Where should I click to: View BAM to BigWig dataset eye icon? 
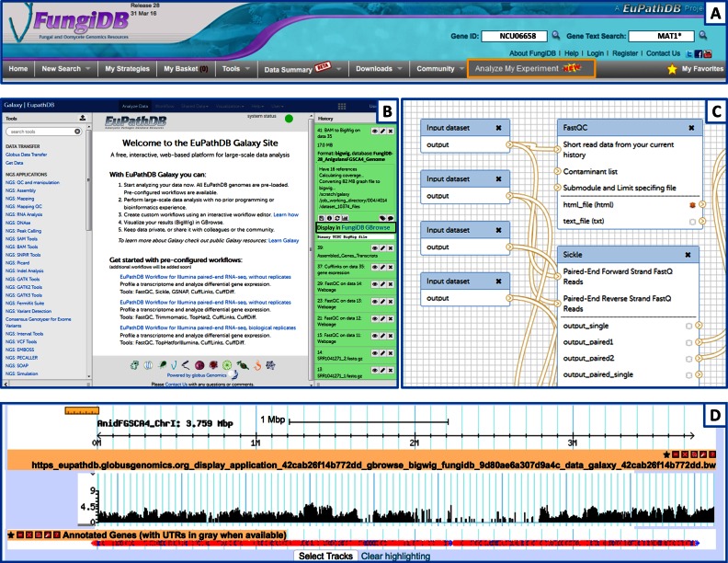[374, 131]
